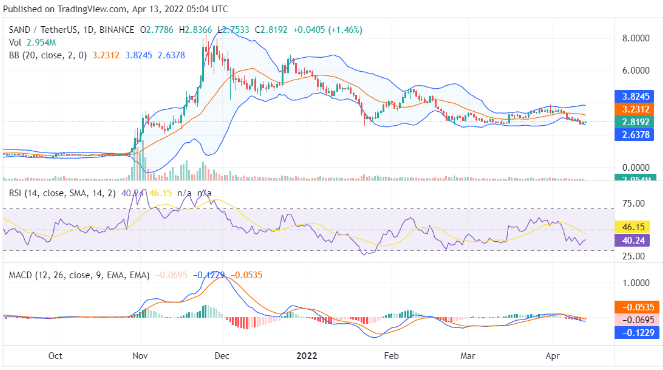Click yellow RSI-MA value 46.15 in legend
Screen dimensions: 663x370
pos(160,193)
